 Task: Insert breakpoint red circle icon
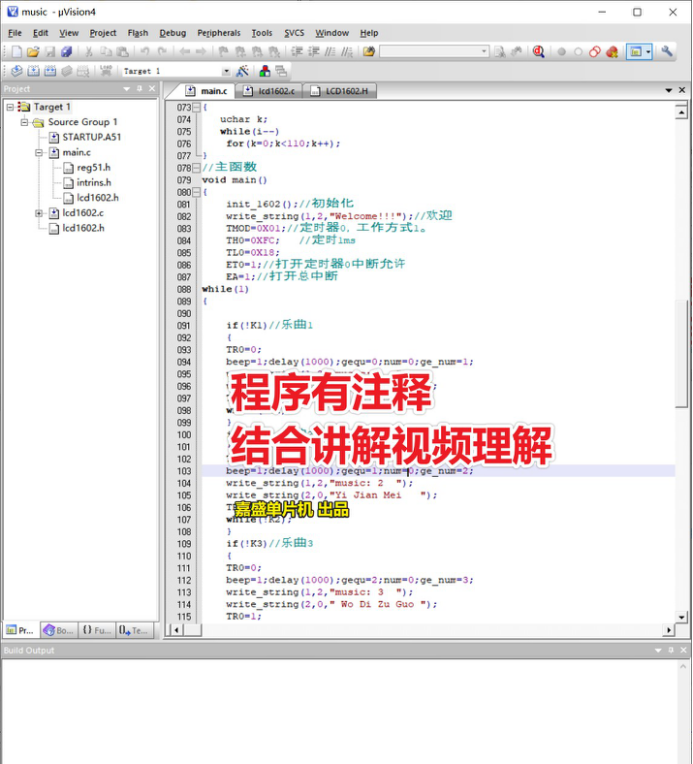[x=561, y=52]
